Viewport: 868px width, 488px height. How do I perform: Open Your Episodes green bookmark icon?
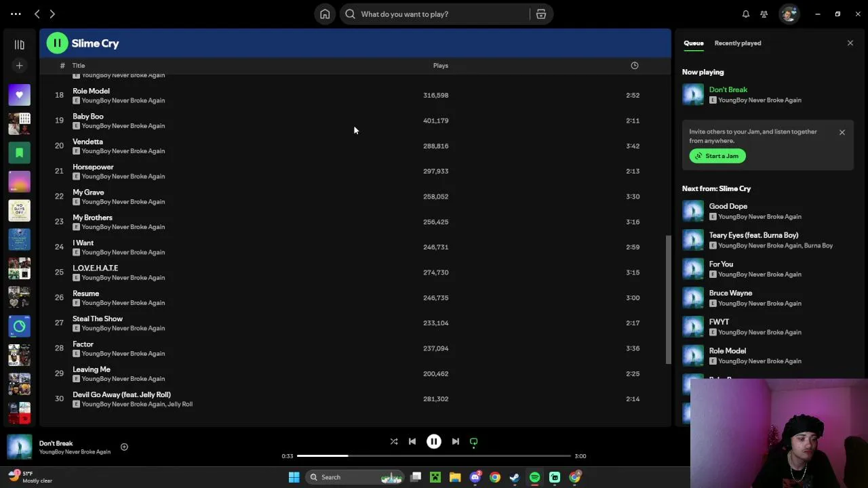click(x=19, y=152)
